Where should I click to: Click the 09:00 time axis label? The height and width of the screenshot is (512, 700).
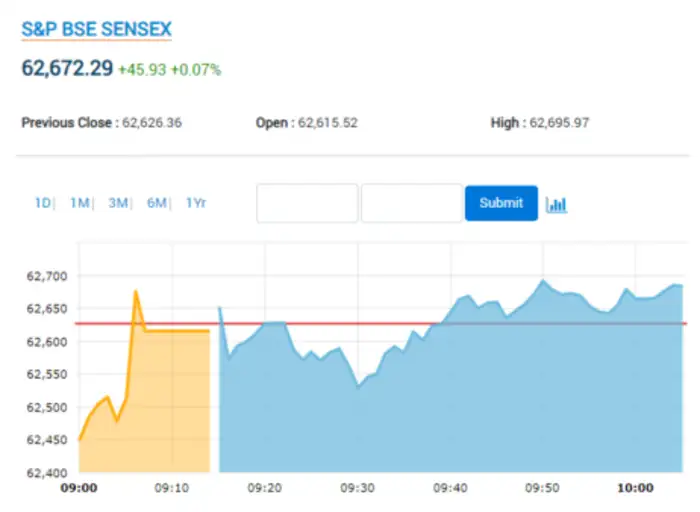tap(78, 488)
